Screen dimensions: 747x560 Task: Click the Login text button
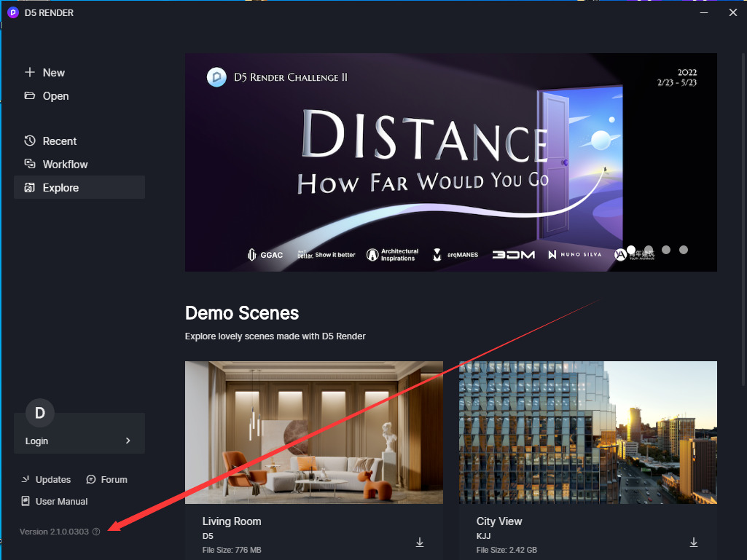[36, 441]
